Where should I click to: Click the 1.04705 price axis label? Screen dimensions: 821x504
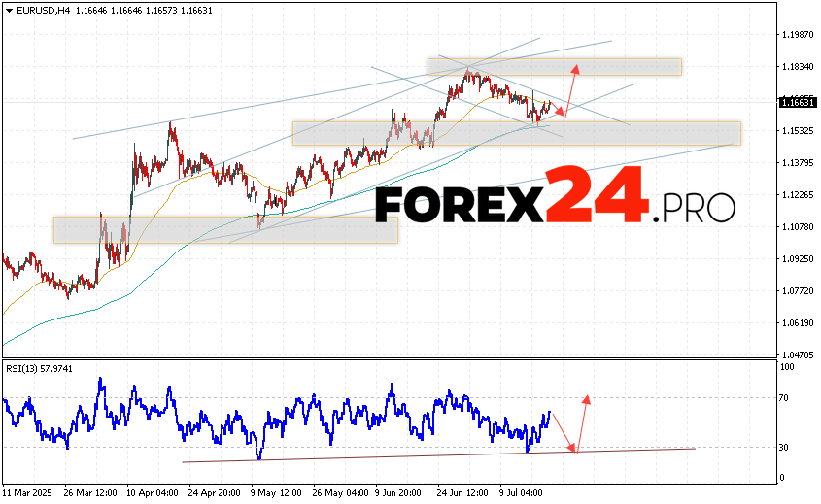pos(797,354)
